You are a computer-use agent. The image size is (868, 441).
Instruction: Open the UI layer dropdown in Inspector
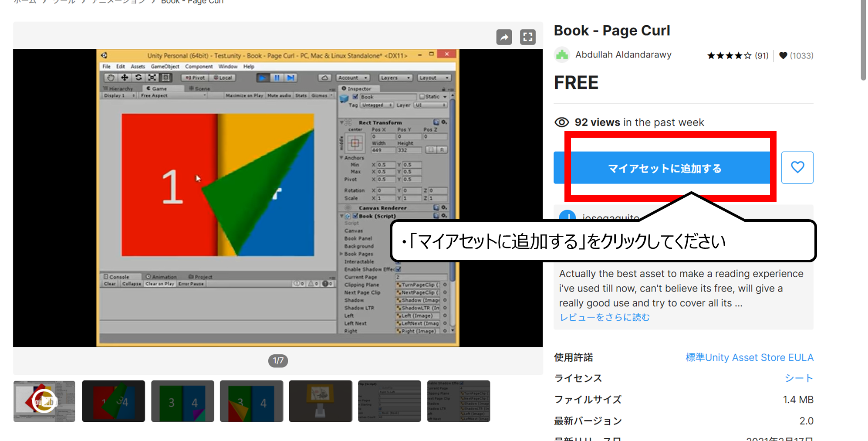pos(430,105)
